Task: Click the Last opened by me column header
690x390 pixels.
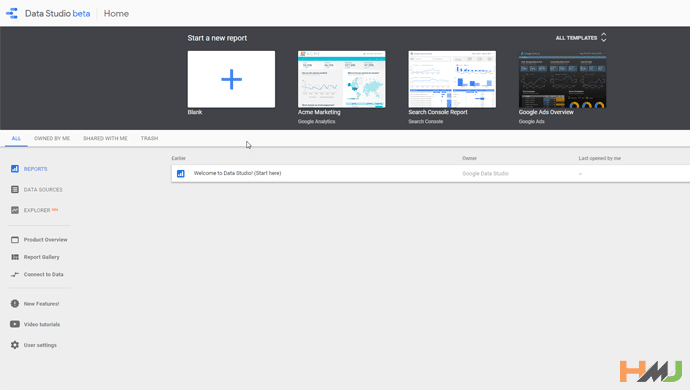Action: (x=600, y=158)
